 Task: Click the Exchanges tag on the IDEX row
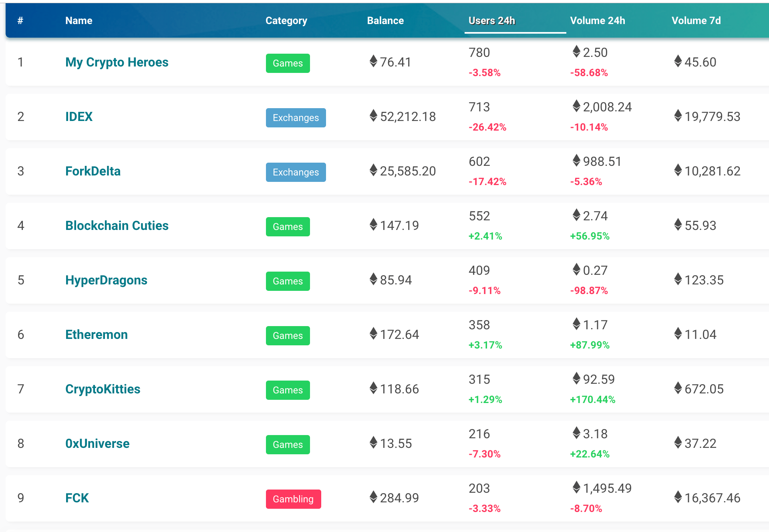click(x=296, y=118)
